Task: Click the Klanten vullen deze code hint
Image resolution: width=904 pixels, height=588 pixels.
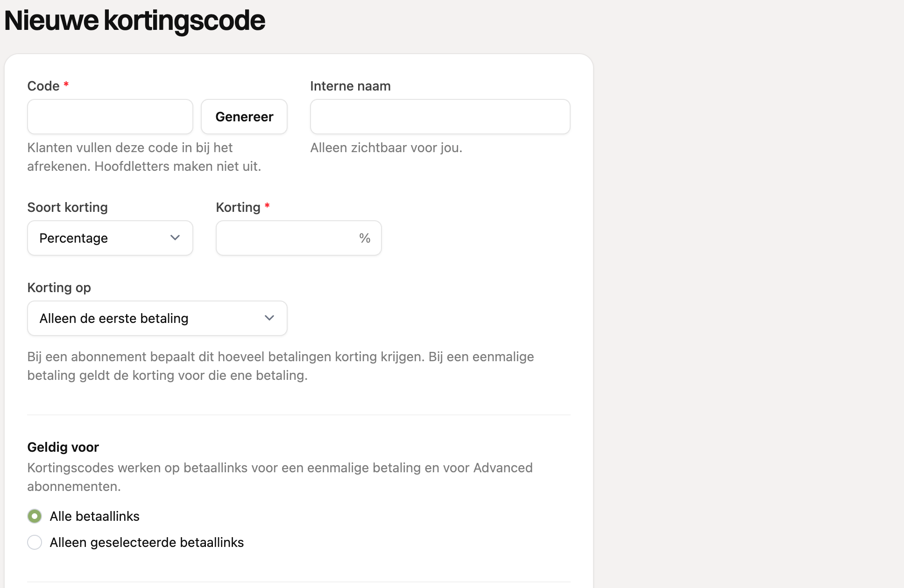Action: tap(144, 157)
